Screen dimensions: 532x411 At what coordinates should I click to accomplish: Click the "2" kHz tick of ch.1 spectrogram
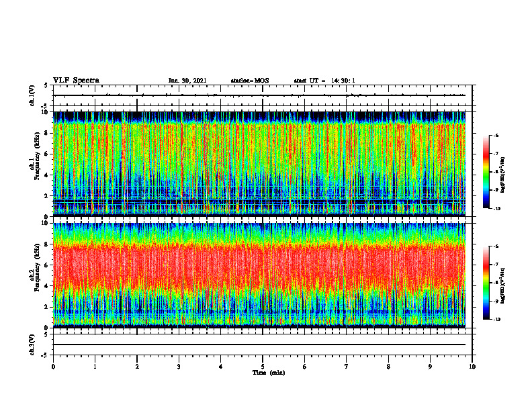click(47, 195)
